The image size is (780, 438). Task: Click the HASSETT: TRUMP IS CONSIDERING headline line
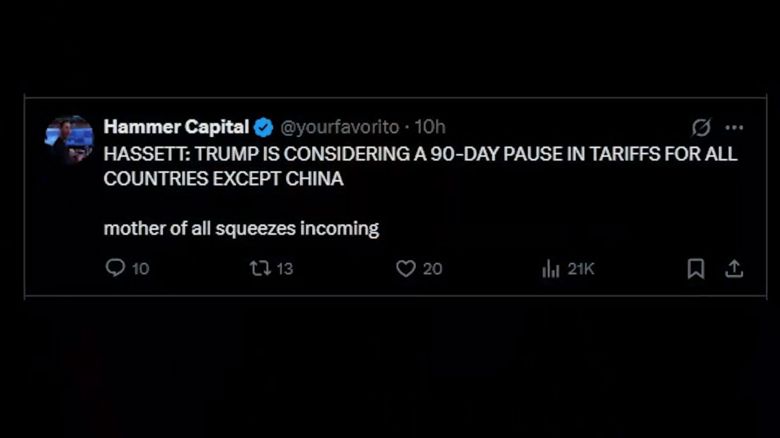420,154
